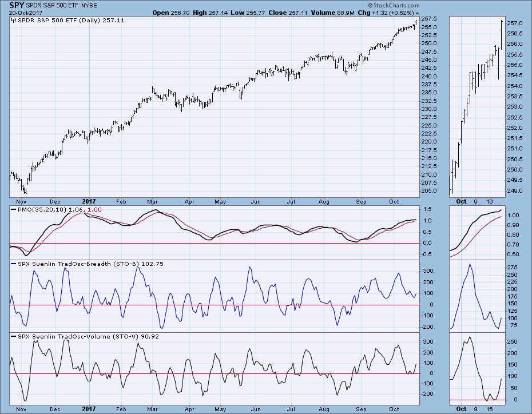
Task: Click the STO-B peak in zoomed October panel
Action: (470, 265)
